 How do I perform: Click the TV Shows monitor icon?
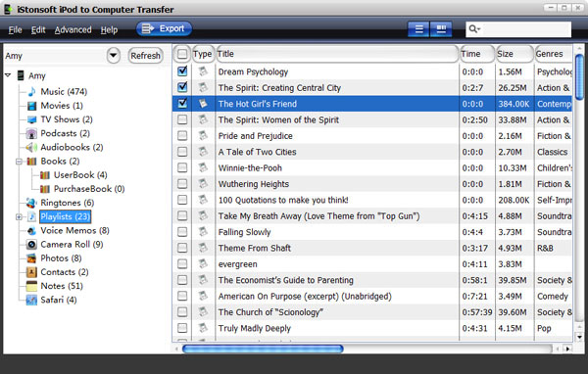click(x=32, y=119)
